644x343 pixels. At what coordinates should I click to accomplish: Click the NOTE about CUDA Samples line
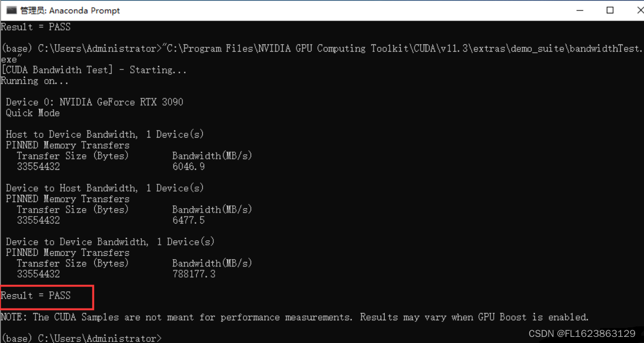(x=294, y=317)
